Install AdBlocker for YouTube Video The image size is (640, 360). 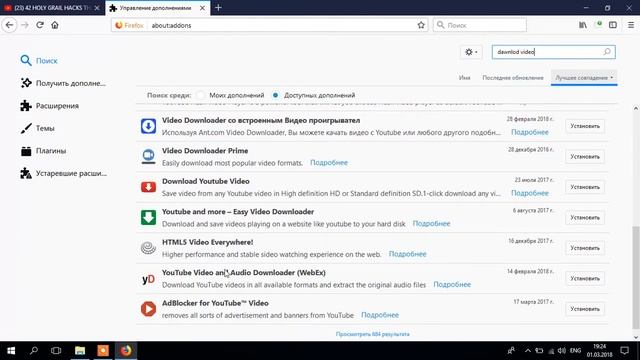[585, 309]
